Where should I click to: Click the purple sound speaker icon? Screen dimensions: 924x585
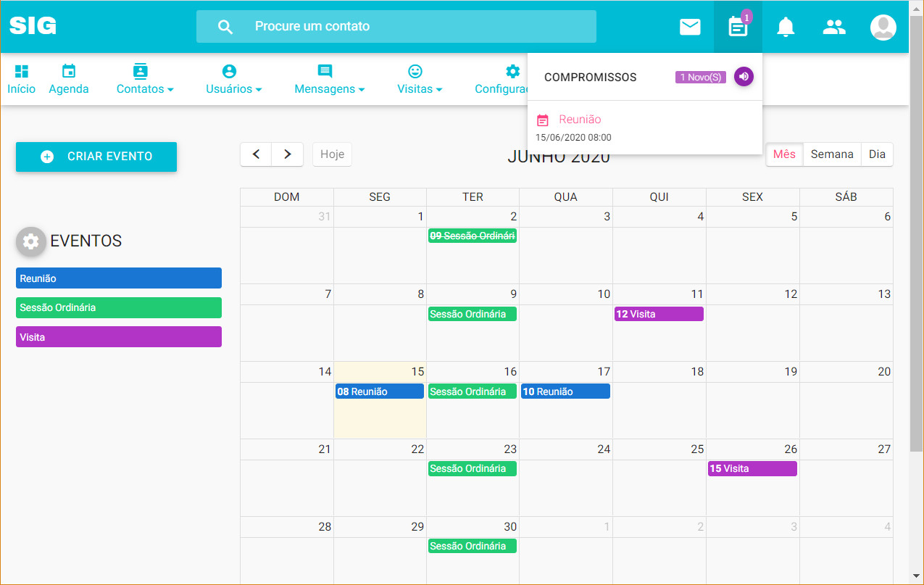[744, 76]
